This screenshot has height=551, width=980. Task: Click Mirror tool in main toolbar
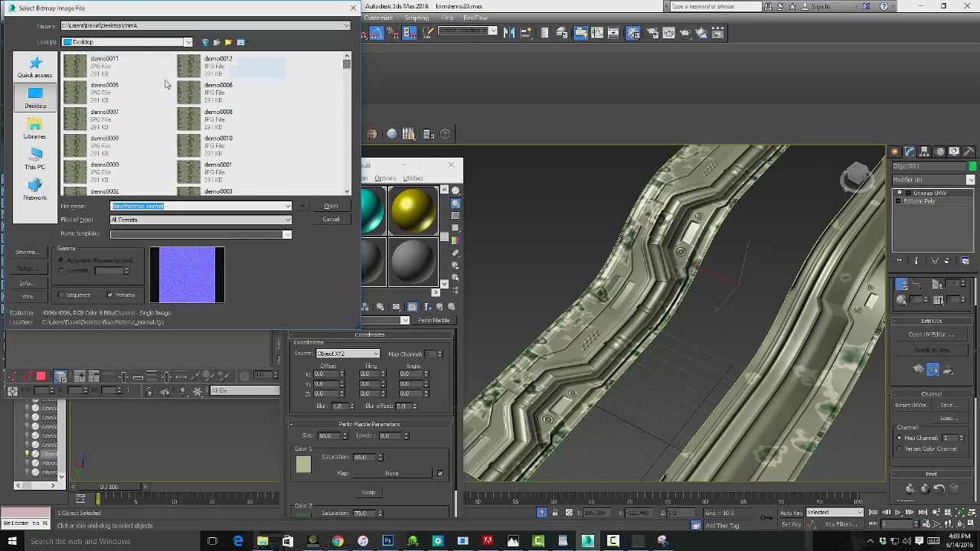coord(508,33)
